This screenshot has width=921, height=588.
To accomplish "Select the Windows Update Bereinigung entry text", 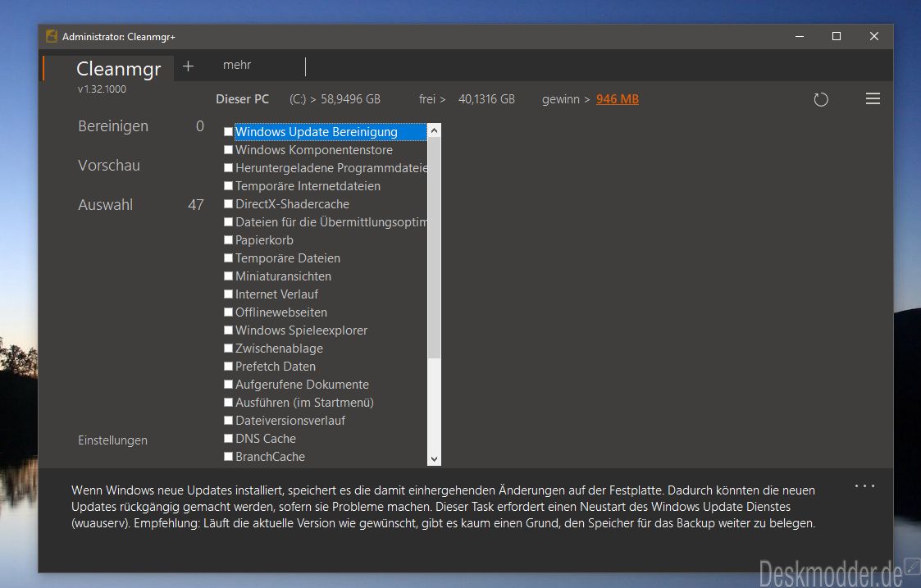I will click(316, 132).
